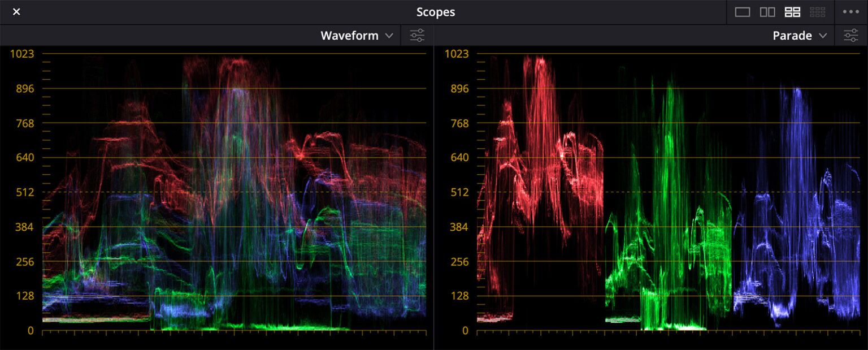Activate the highlighted quad scope layout icon
The image size is (868, 350).
[x=792, y=12]
